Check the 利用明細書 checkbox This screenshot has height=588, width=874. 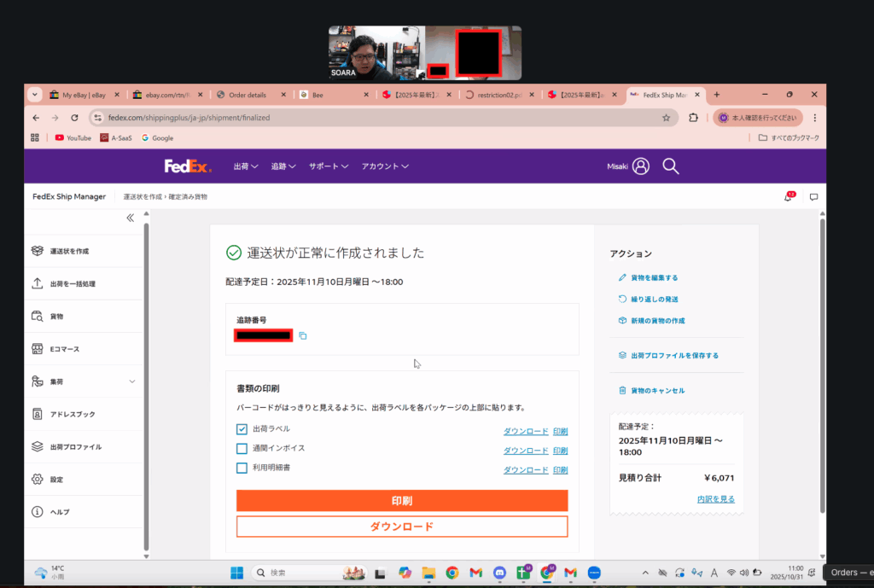pos(242,468)
